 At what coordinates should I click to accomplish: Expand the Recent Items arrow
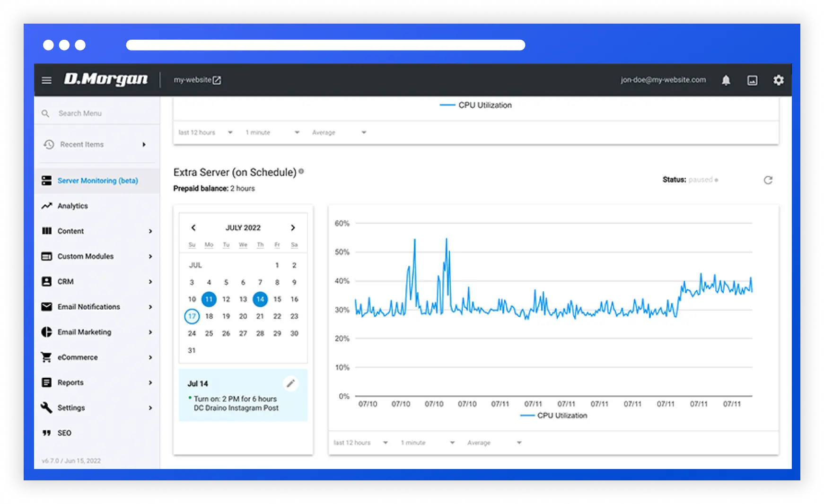click(144, 145)
